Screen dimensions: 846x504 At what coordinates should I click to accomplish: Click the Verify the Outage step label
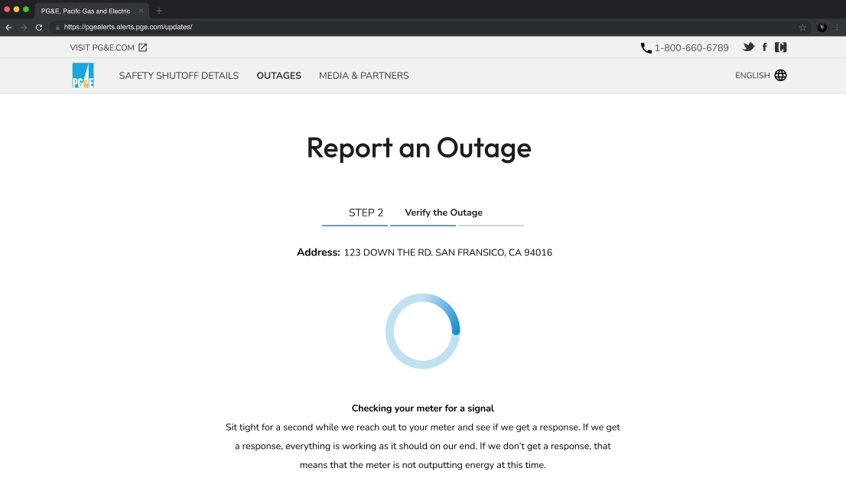click(444, 213)
